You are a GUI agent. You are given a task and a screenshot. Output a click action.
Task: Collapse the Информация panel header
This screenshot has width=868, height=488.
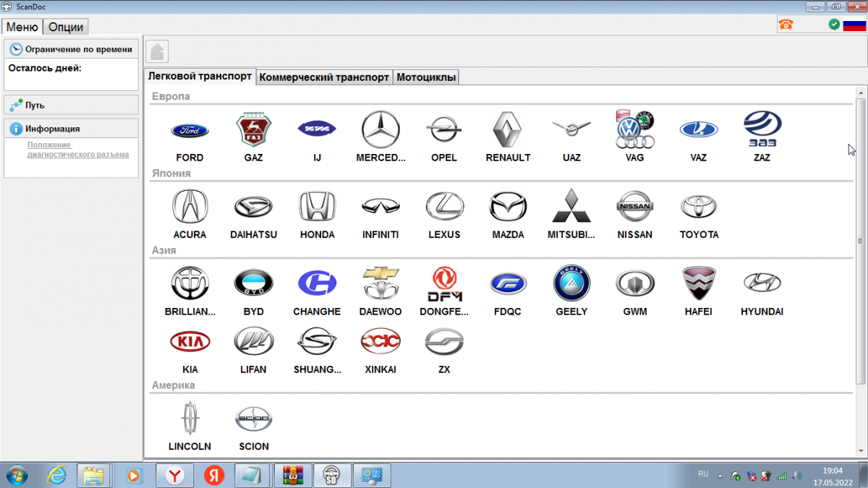click(71, 129)
